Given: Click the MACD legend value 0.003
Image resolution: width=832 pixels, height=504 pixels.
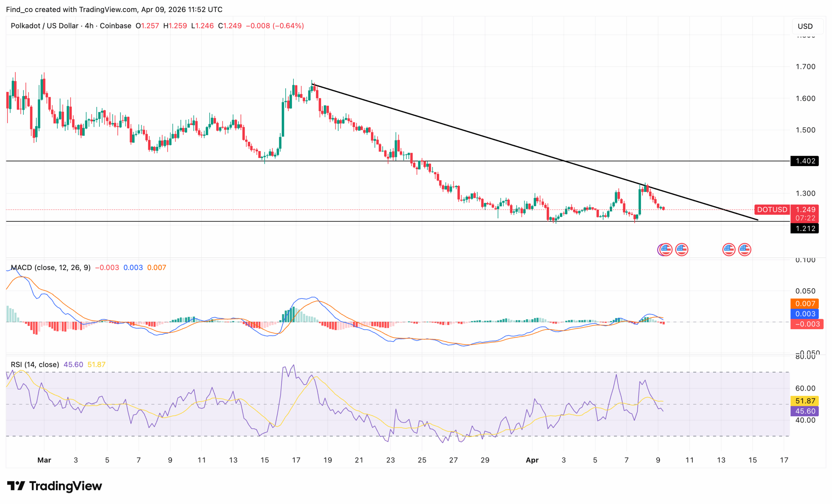Looking at the screenshot, I should pyautogui.click(x=133, y=268).
